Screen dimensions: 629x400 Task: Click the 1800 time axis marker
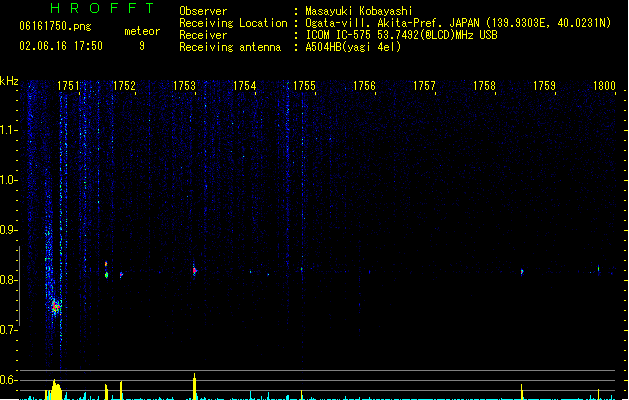pyautogui.click(x=604, y=86)
